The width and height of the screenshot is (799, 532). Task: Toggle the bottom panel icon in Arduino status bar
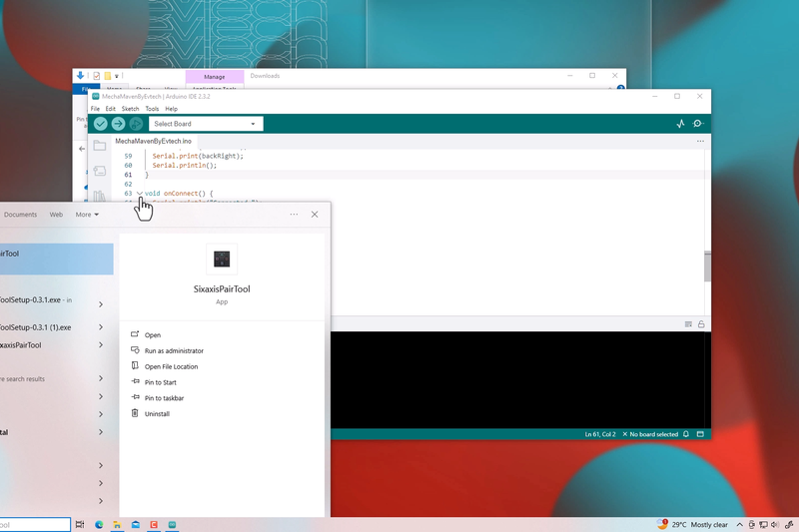700,434
